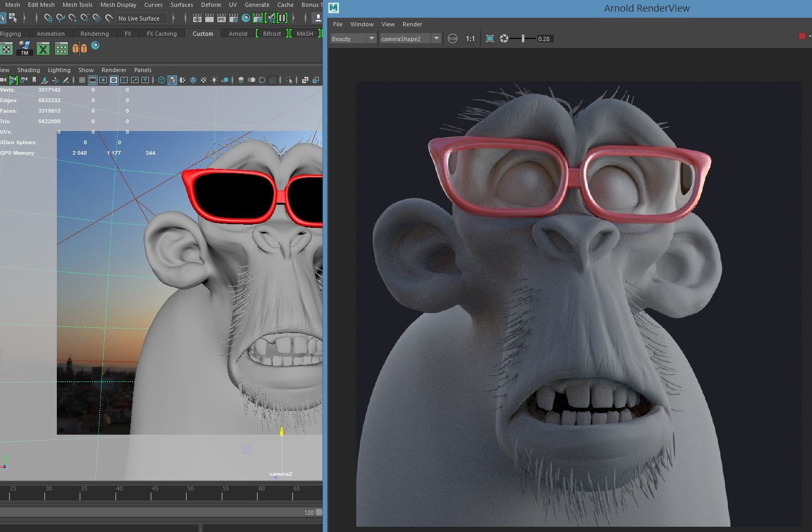Click the exposure aperture icon in RenderView
The height and width of the screenshot is (532, 812).
[x=504, y=38]
